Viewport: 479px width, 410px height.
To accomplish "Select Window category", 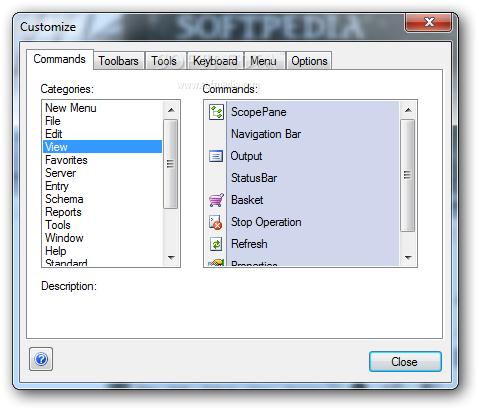I will pyautogui.click(x=102, y=238).
